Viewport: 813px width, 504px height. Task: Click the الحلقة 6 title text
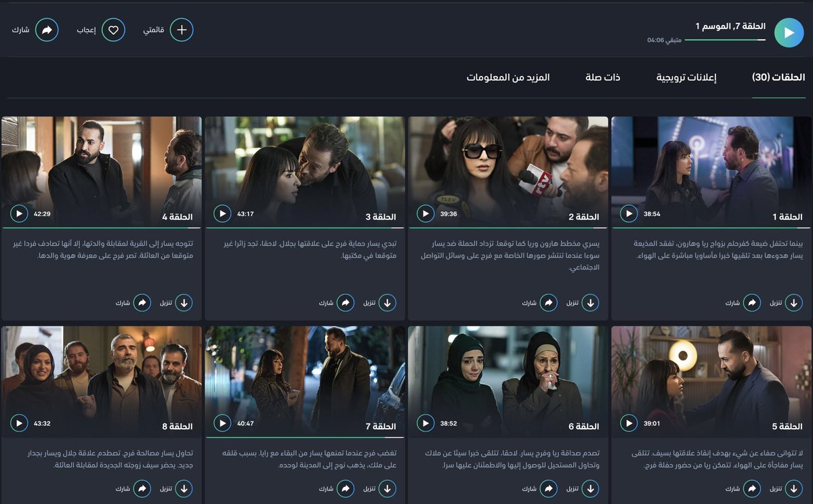click(x=584, y=427)
